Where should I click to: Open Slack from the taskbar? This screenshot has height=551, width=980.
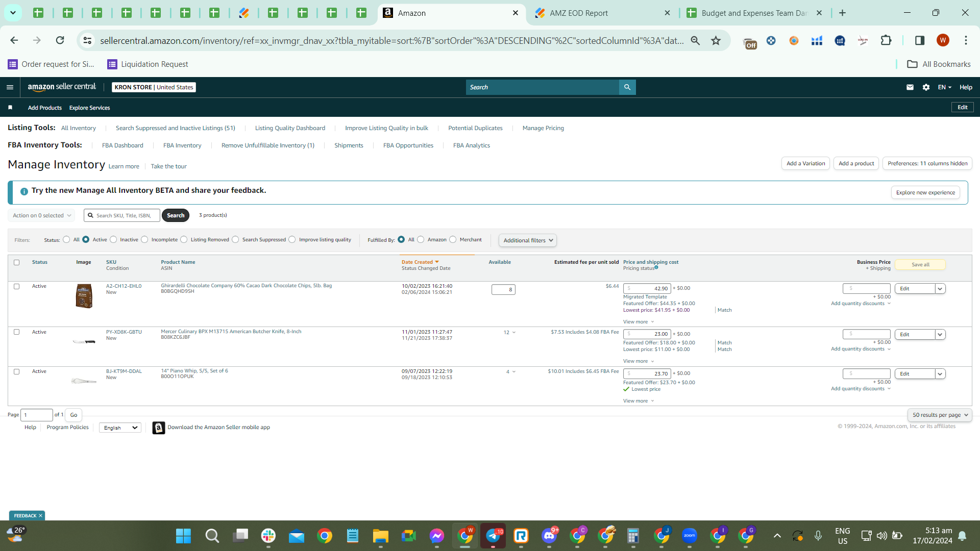tap(268, 536)
